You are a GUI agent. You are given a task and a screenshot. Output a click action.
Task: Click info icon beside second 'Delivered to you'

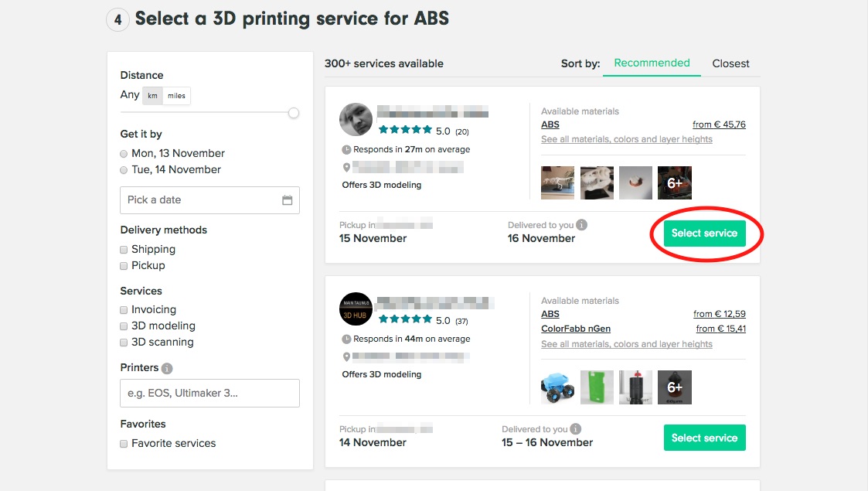click(576, 429)
